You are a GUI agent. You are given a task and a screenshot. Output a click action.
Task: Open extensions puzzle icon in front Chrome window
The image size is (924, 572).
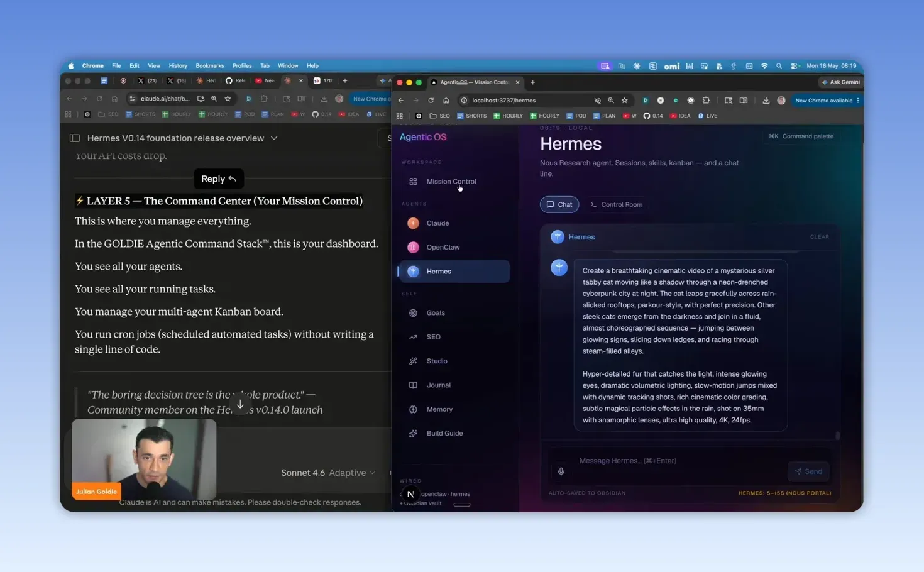[706, 101]
